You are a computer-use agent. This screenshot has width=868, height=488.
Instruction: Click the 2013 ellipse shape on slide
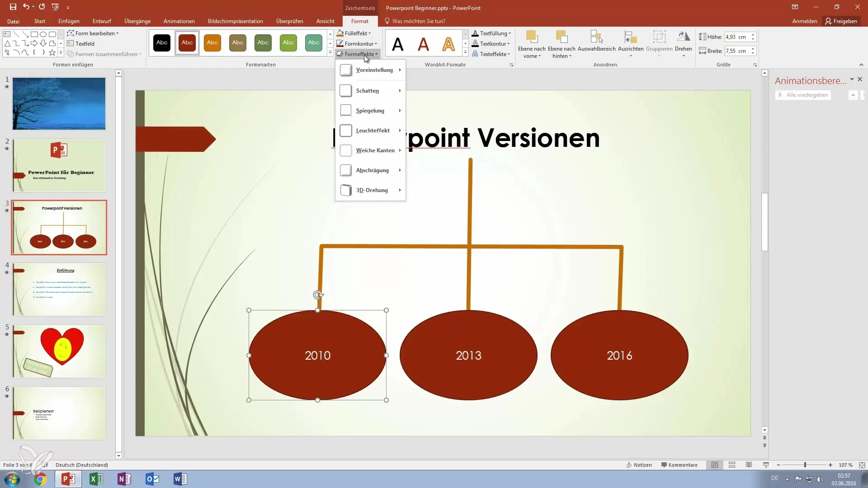(468, 355)
